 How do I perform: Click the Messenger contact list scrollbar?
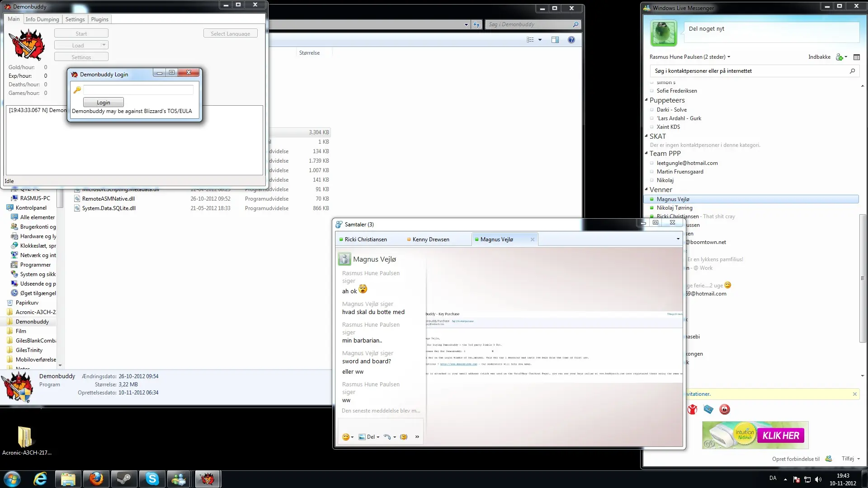click(862, 278)
